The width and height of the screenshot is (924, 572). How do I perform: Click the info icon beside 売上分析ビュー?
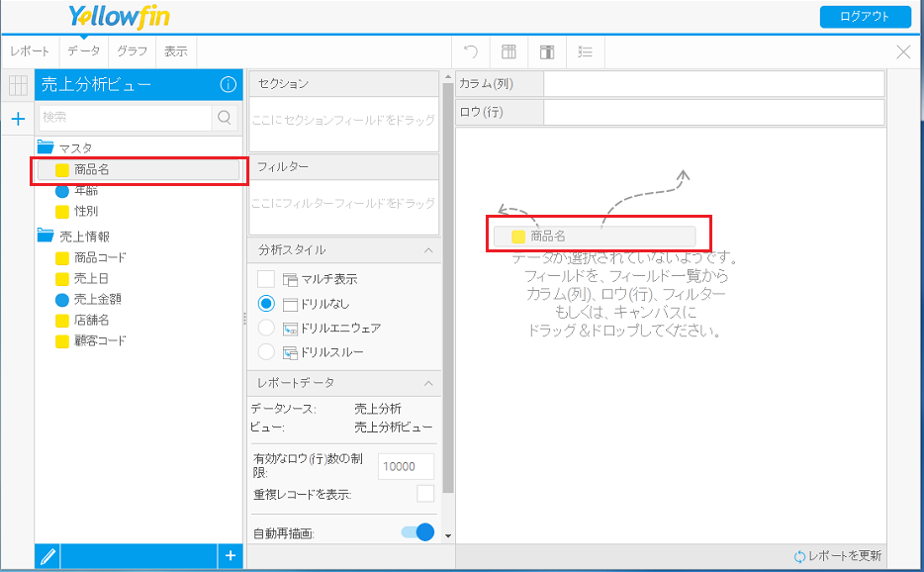click(x=228, y=86)
